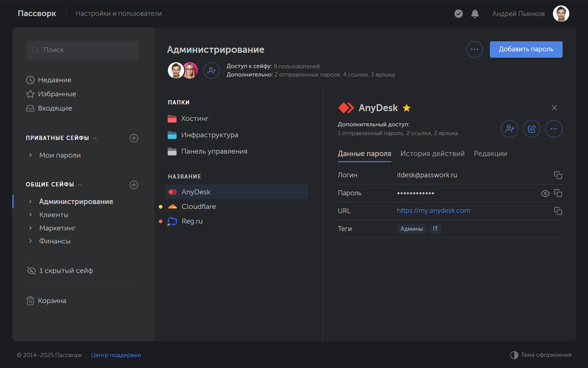Image resolution: width=588 pixels, height=368 pixels.
Task: Copy the URL value
Action: point(558,211)
